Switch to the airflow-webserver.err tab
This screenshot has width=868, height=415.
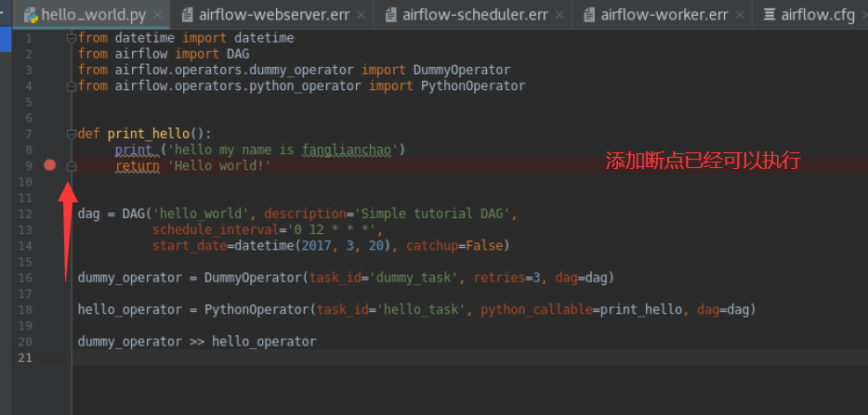tap(271, 15)
